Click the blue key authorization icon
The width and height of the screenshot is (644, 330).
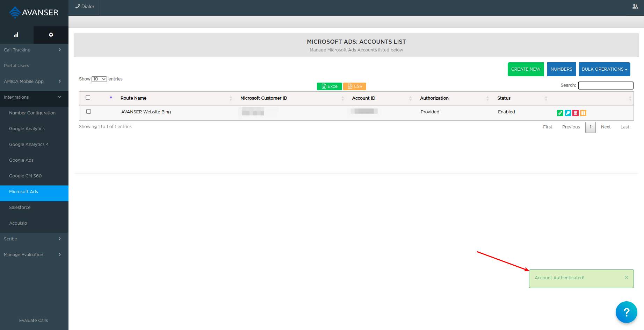pos(568,113)
